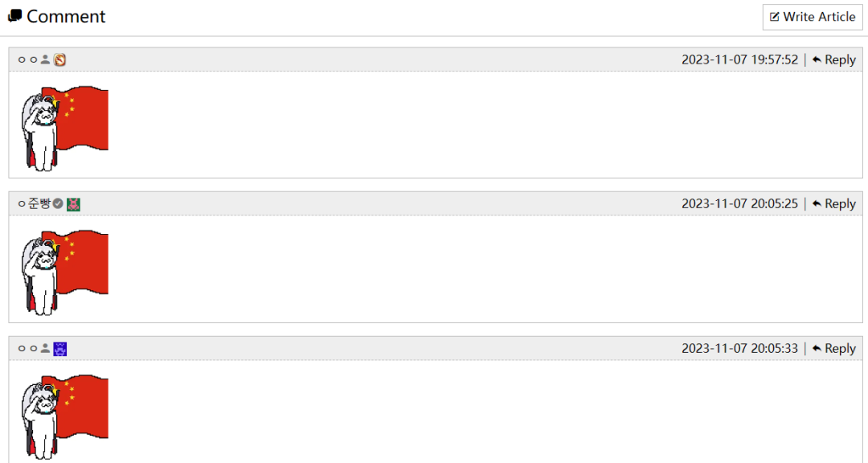This screenshot has height=463, width=868.
Task: Reply to the 20:05:33 comment
Action: point(833,349)
